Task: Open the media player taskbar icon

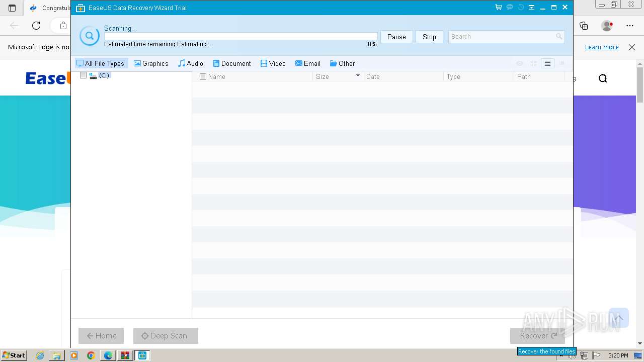Action: pyautogui.click(x=74, y=355)
